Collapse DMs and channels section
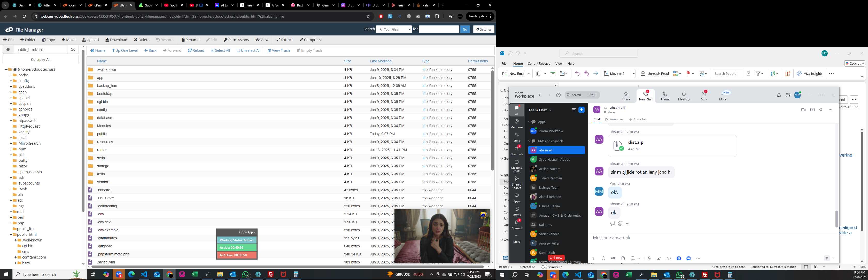The image size is (868, 280). (529, 141)
